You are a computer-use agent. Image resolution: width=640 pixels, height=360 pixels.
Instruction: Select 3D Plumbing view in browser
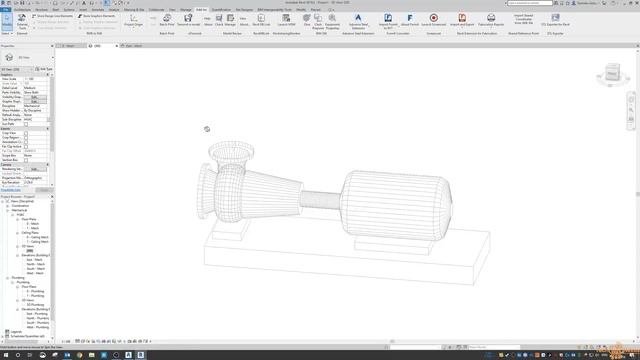point(35,304)
